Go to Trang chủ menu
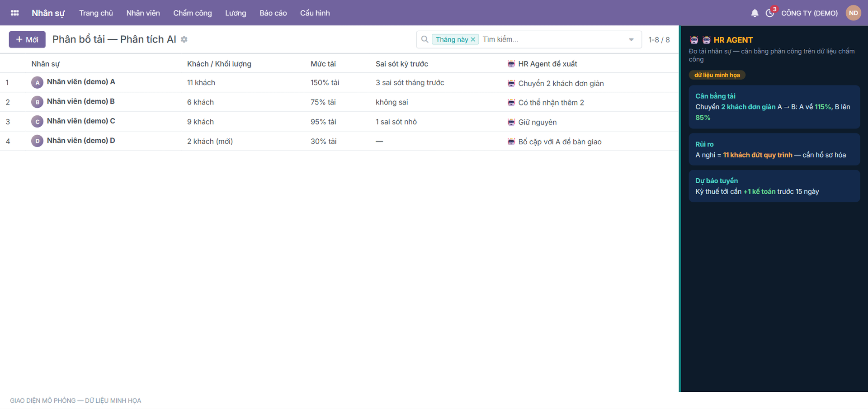Image resolution: width=868 pixels, height=409 pixels. pos(96,13)
